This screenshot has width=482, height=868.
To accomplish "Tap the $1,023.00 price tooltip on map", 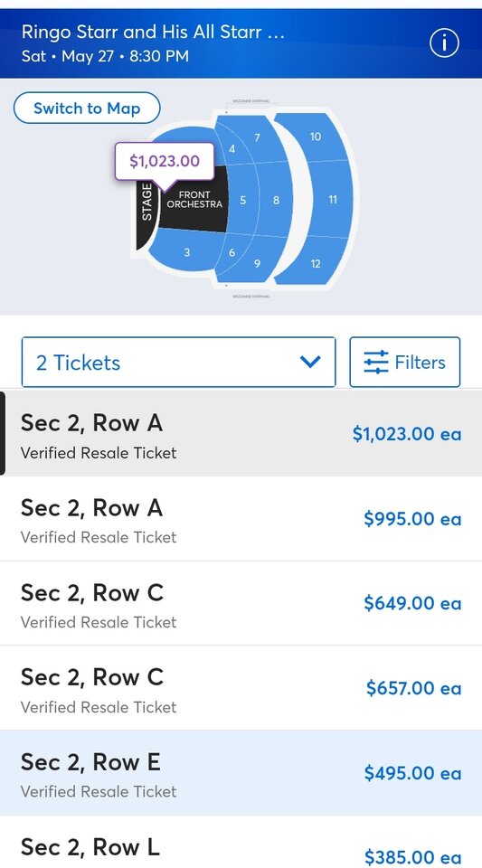I will click(x=165, y=161).
